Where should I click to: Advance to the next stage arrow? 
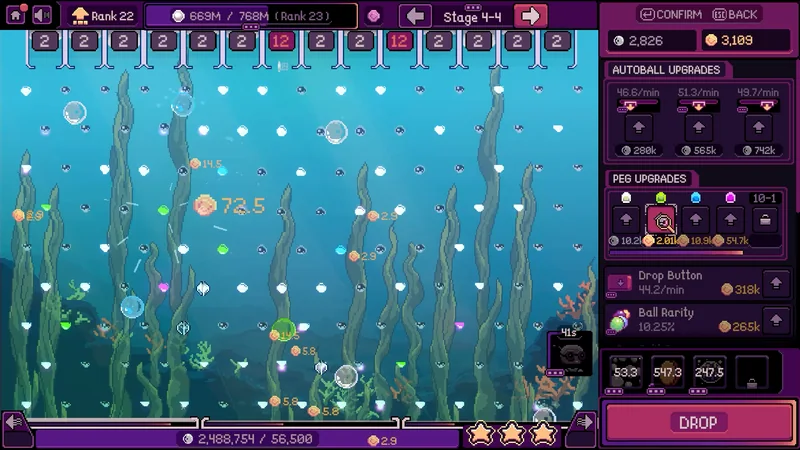pyautogui.click(x=530, y=16)
